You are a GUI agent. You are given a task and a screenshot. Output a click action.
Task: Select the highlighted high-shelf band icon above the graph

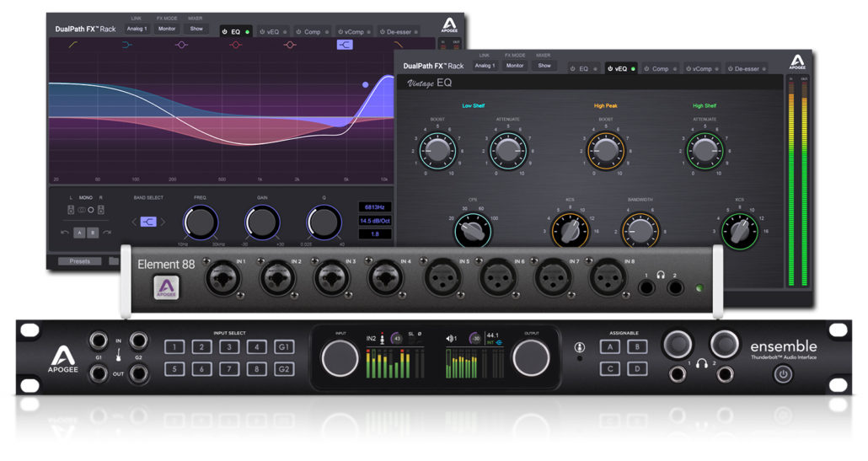pyautogui.click(x=345, y=45)
